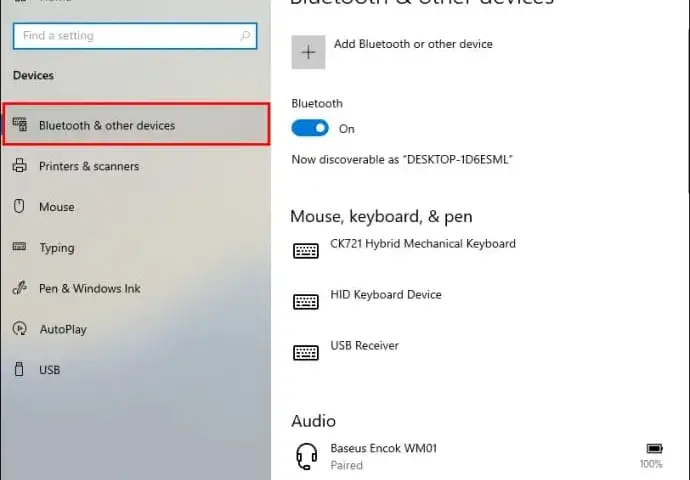The image size is (690, 480).
Task: Select the USB Receiver entry
Action: coord(365,346)
